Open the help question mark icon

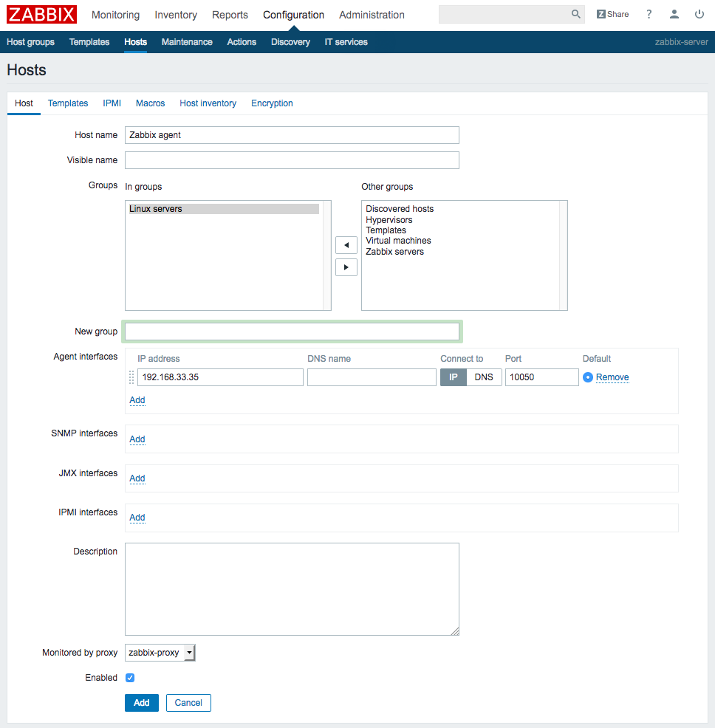(x=649, y=14)
